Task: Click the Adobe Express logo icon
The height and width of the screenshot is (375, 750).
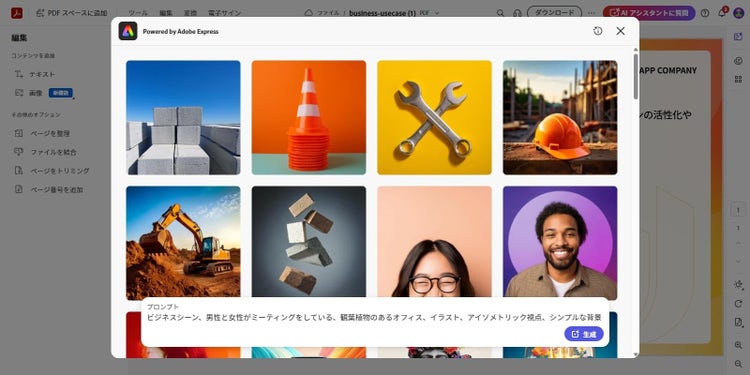Action: (x=128, y=31)
